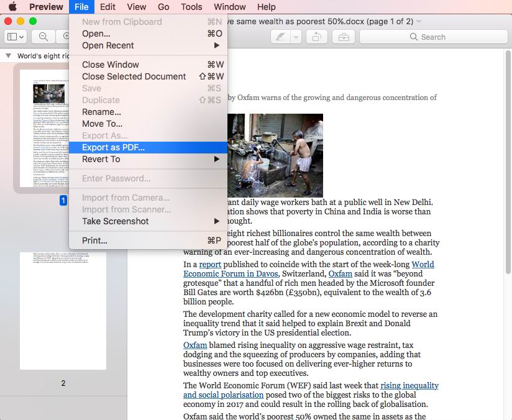Open the document title dropdown chevron
512x420 pixels.
tap(419, 22)
